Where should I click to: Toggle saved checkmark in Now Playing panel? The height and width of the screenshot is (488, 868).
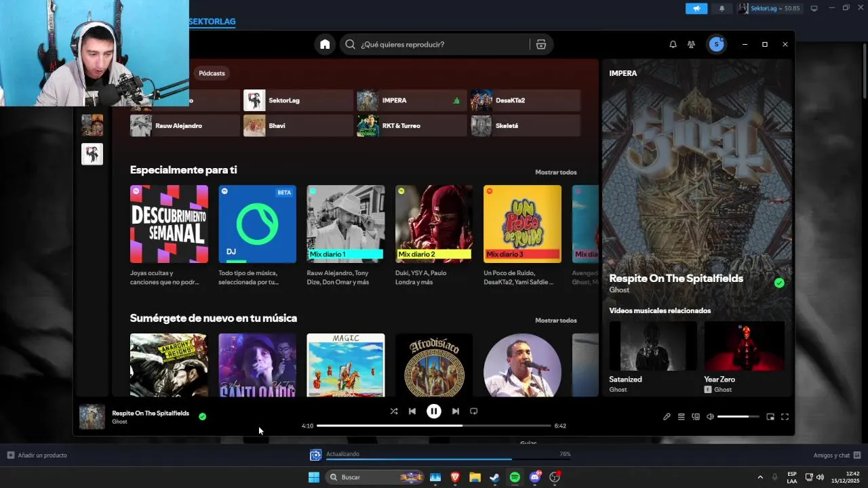pyautogui.click(x=779, y=283)
